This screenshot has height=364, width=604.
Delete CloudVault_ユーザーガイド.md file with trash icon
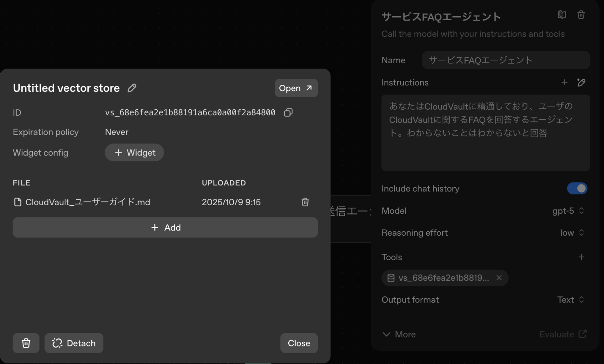[305, 202]
